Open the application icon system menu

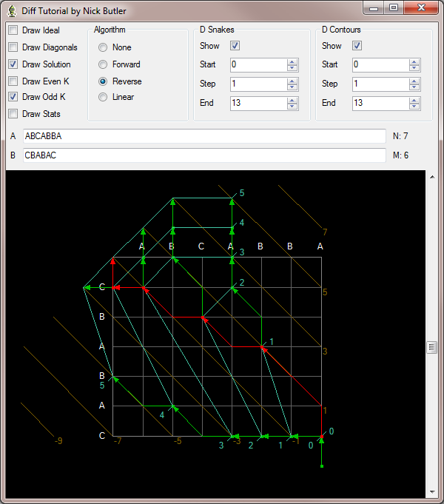pyautogui.click(x=13, y=11)
